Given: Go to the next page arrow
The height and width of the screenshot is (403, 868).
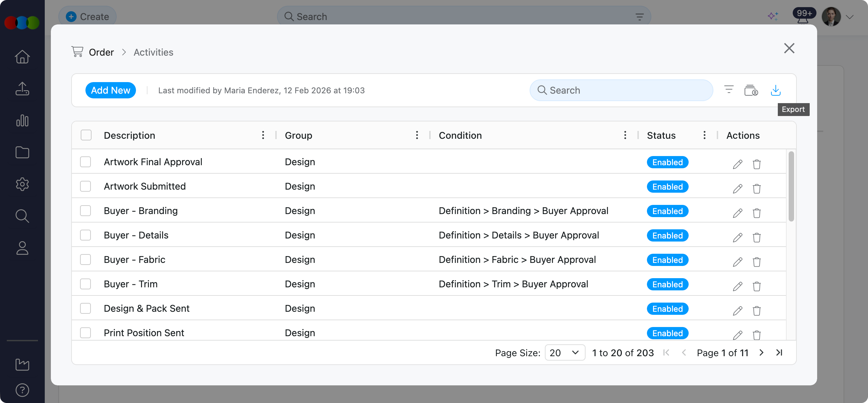Looking at the screenshot, I should tap(762, 353).
